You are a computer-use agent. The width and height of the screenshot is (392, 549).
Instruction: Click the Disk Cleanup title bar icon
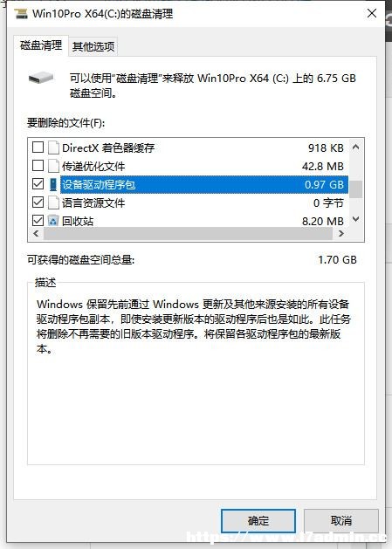[21, 14]
